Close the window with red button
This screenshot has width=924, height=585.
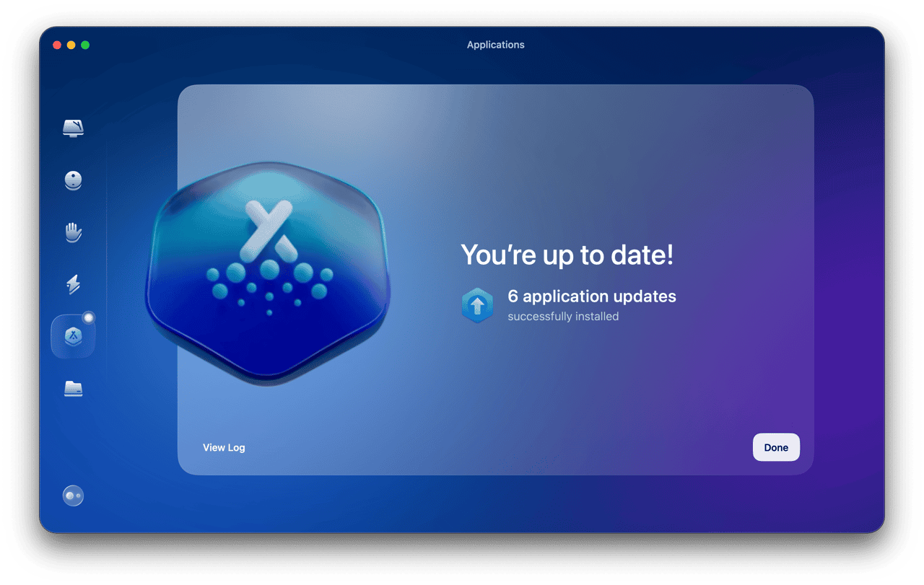coord(57,45)
